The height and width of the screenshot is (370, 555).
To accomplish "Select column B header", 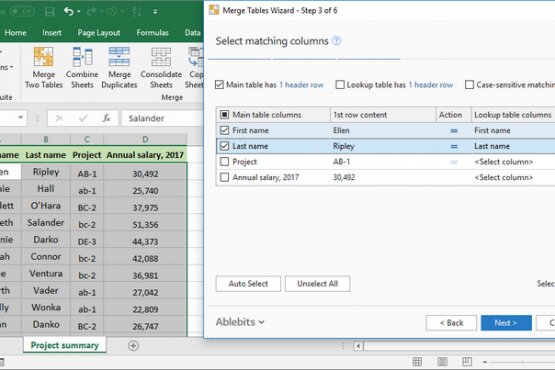I will (x=46, y=140).
